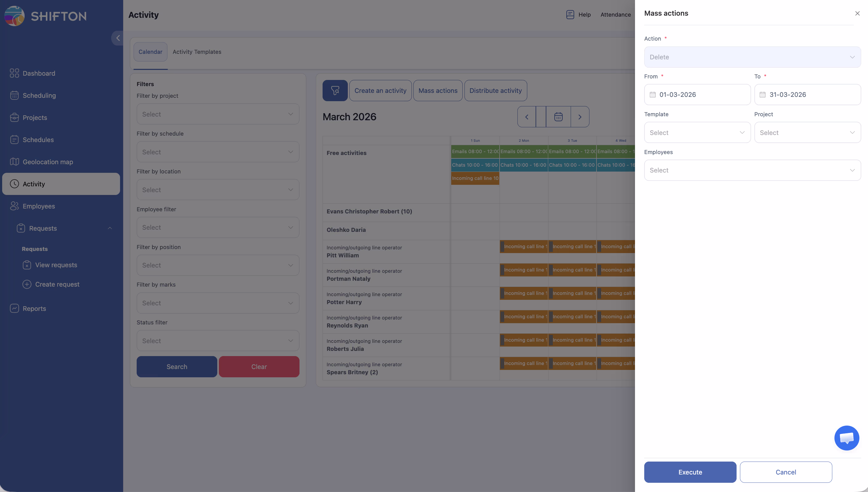
Task: Open the chat support bubble
Action: 846,438
